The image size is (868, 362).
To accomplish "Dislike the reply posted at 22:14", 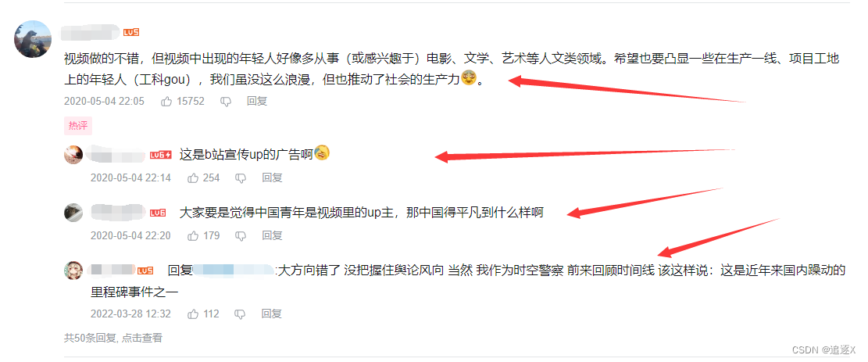I will click(241, 178).
